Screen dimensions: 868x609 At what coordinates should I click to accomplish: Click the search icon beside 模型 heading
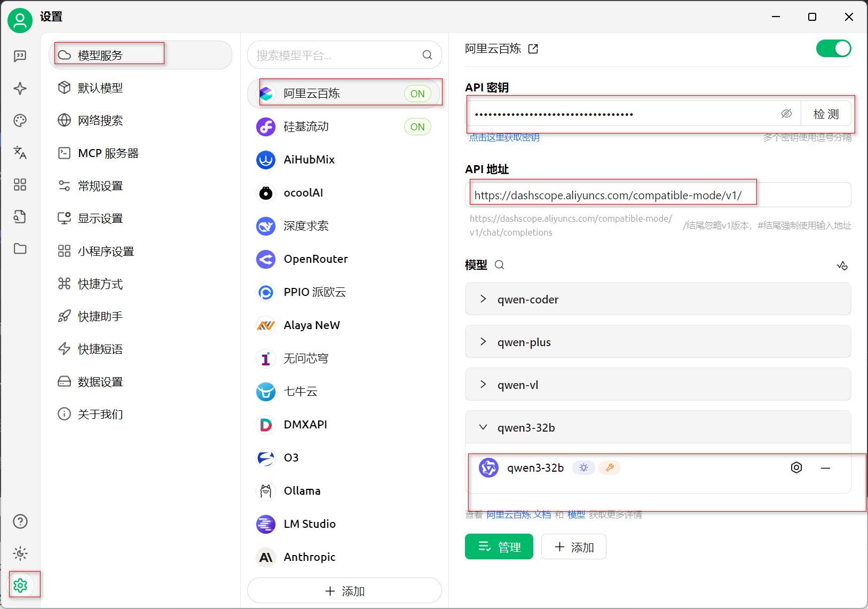(x=500, y=265)
